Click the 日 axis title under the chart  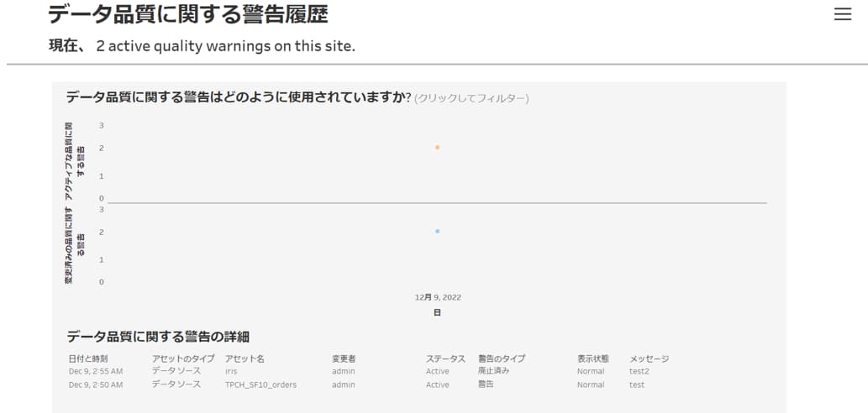tap(437, 313)
